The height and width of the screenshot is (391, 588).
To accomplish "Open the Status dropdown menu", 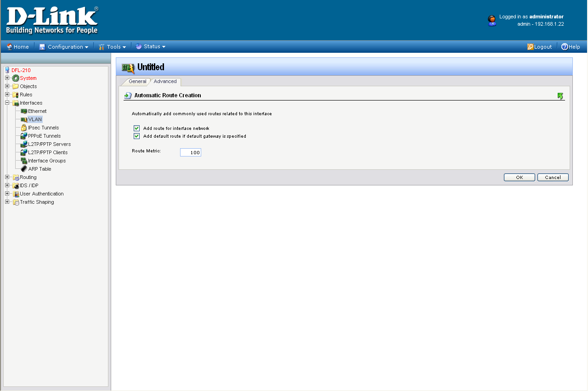I will pyautogui.click(x=151, y=46).
